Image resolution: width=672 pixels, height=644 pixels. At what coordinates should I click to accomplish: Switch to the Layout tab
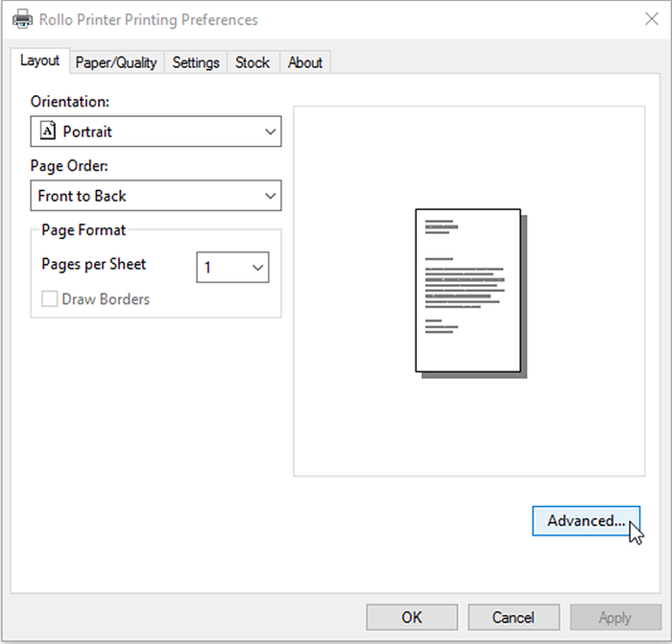pos(39,60)
